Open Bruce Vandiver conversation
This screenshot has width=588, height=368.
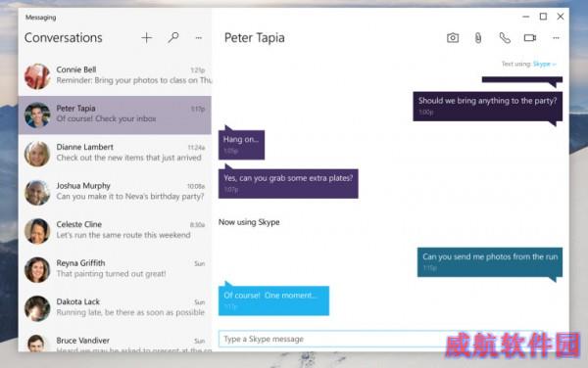(115, 343)
